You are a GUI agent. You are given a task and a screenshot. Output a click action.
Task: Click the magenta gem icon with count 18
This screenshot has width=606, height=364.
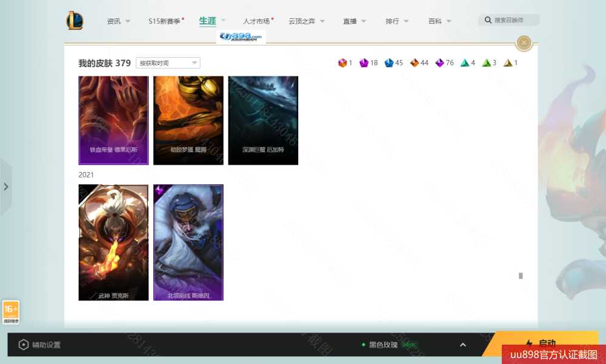pyautogui.click(x=364, y=63)
